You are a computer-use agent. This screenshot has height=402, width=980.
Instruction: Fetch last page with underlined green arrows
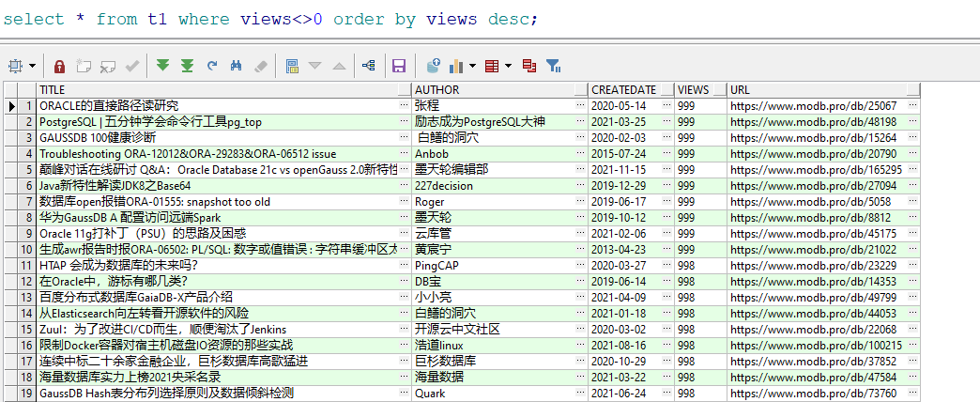pyautogui.click(x=187, y=65)
